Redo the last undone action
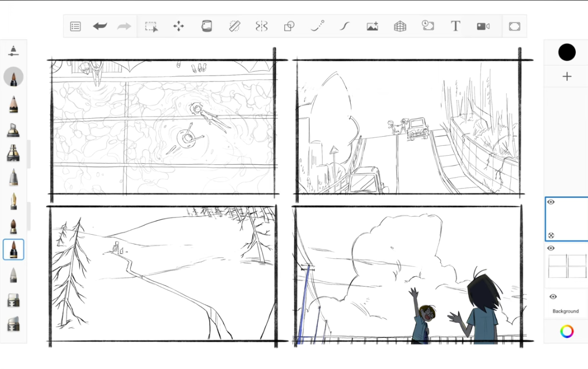The height and width of the screenshot is (369, 588). tap(124, 27)
